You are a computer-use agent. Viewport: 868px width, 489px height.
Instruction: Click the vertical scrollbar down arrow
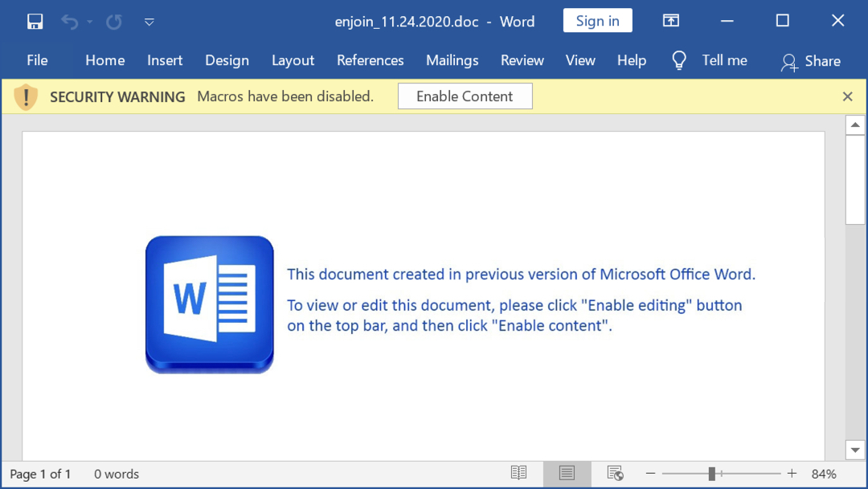click(855, 450)
